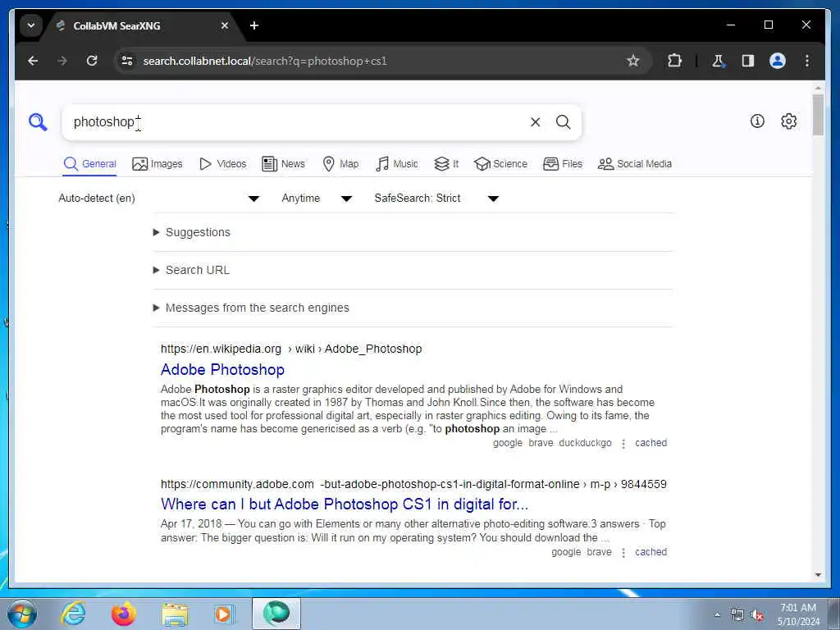Click the page vertical scrollbar thumb
The width and height of the screenshot is (840, 630).
(818, 115)
